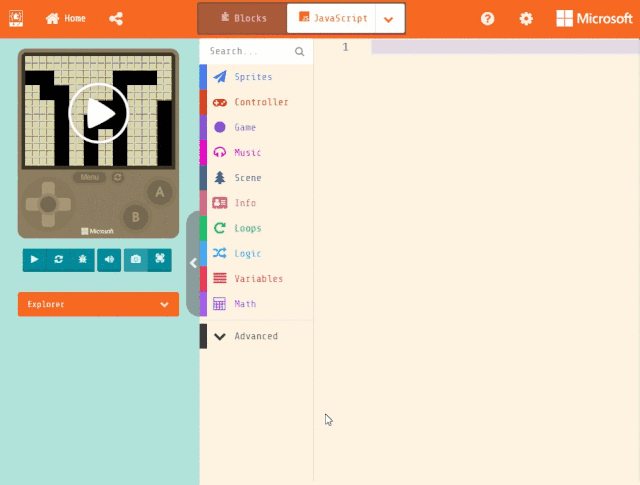Click the play button in the simulator toolbar

coord(34,260)
